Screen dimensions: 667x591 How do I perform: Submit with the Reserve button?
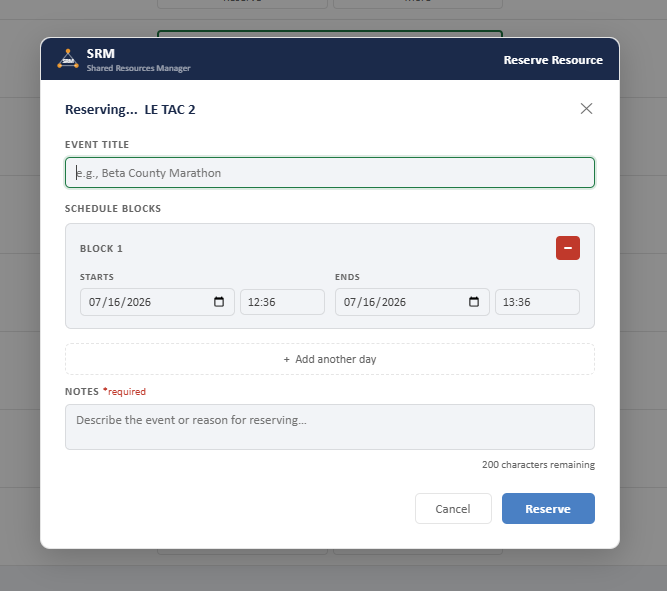pyautogui.click(x=548, y=508)
